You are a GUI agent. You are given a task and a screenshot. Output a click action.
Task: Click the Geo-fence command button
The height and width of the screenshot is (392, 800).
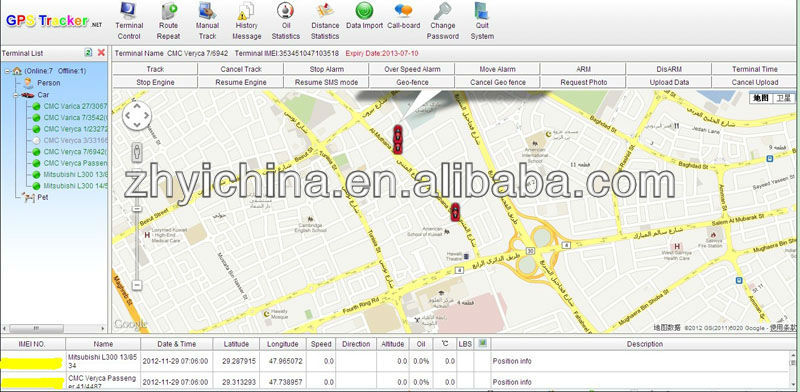[412, 82]
